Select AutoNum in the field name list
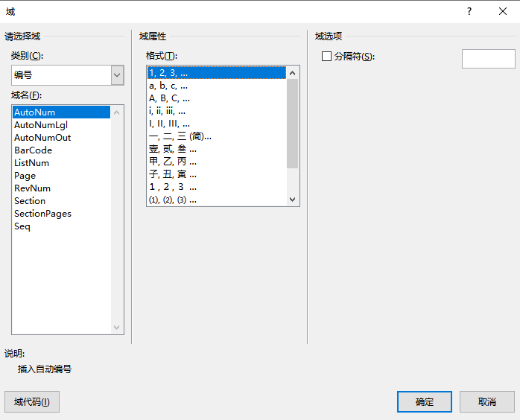This screenshot has width=520, height=420. pos(61,112)
